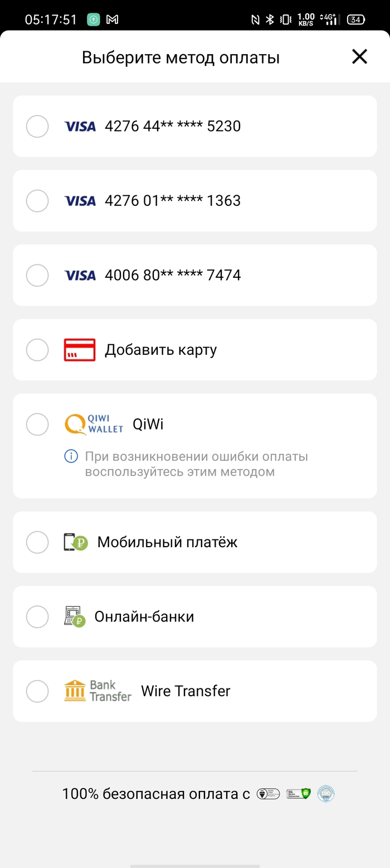
Task: Tap the round blue security seal
Action: pos(326,793)
